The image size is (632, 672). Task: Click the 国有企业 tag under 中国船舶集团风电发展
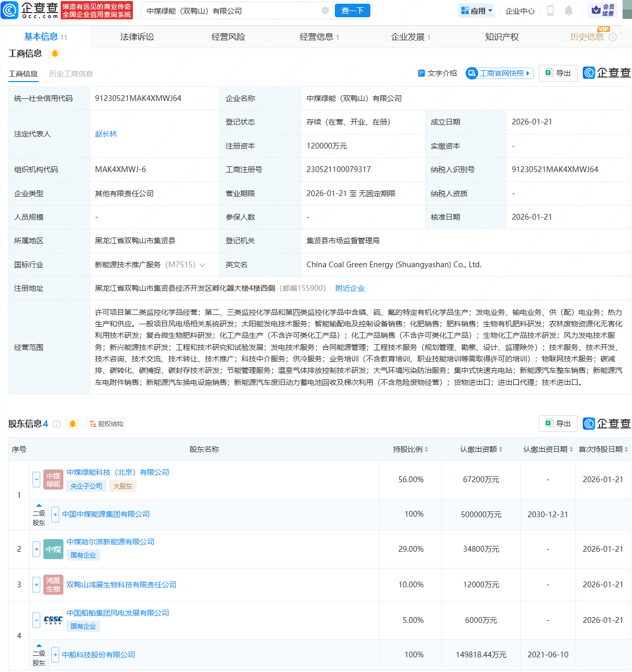(x=83, y=627)
